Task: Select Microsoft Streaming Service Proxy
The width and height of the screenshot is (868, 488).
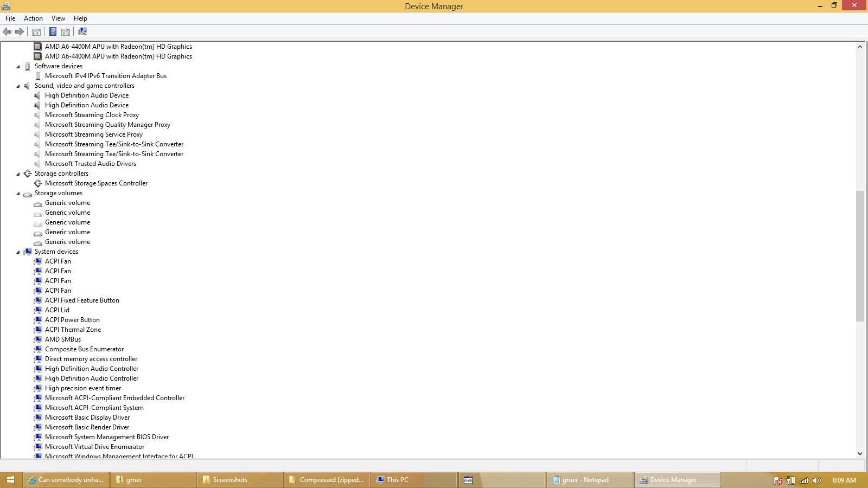Action: click(x=94, y=134)
